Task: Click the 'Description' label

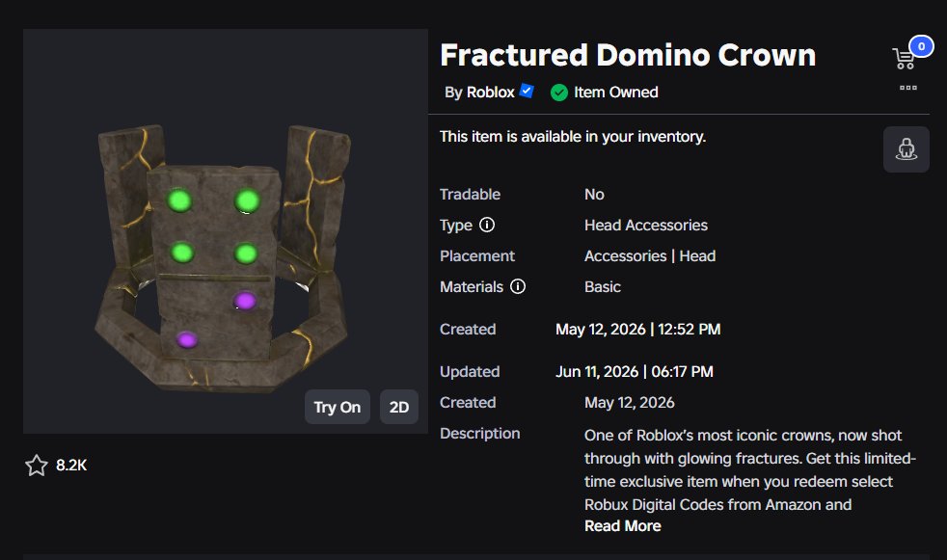Action: (x=479, y=434)
